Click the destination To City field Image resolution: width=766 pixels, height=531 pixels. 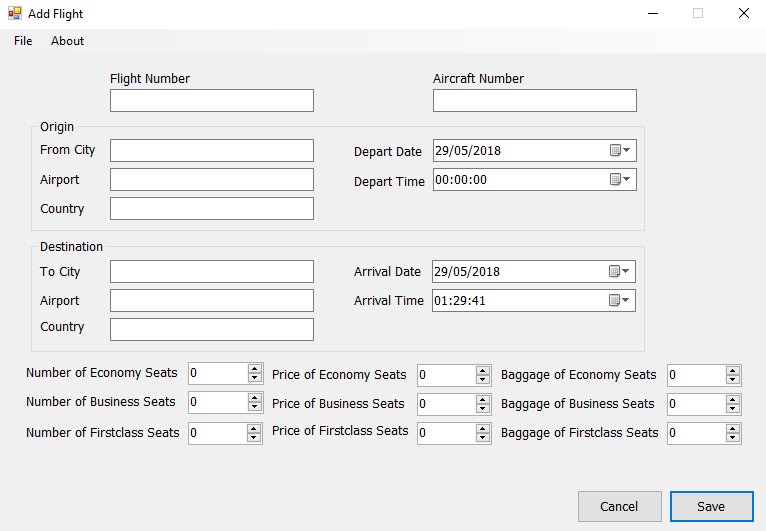pyautogui.click(x=212, y=272)
